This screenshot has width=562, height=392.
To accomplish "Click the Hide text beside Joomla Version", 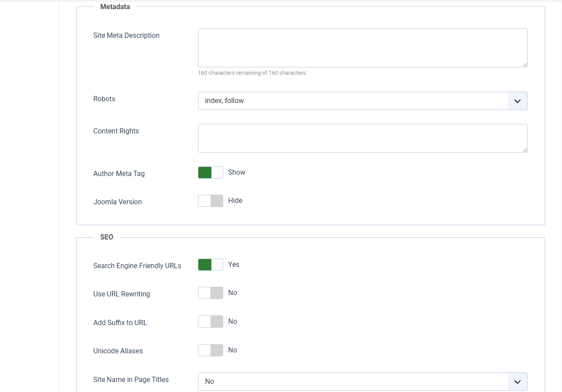I will point(235,201).
